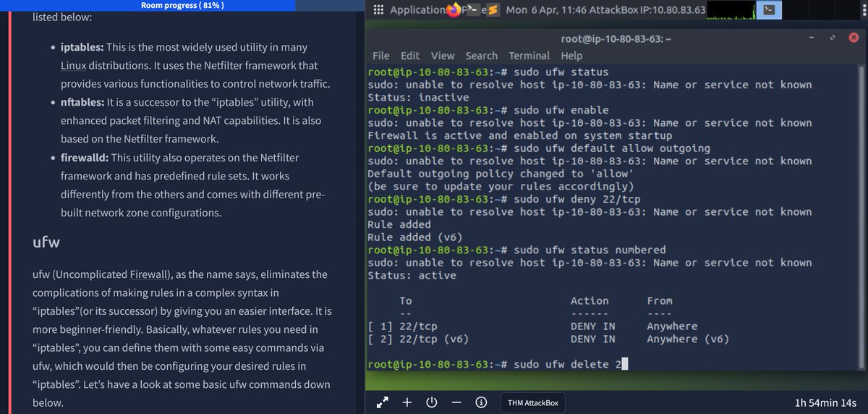Click the minus icon in AttackBox bar
The width and height of the screenshot is (868, 414).
(x=456, y=402)
